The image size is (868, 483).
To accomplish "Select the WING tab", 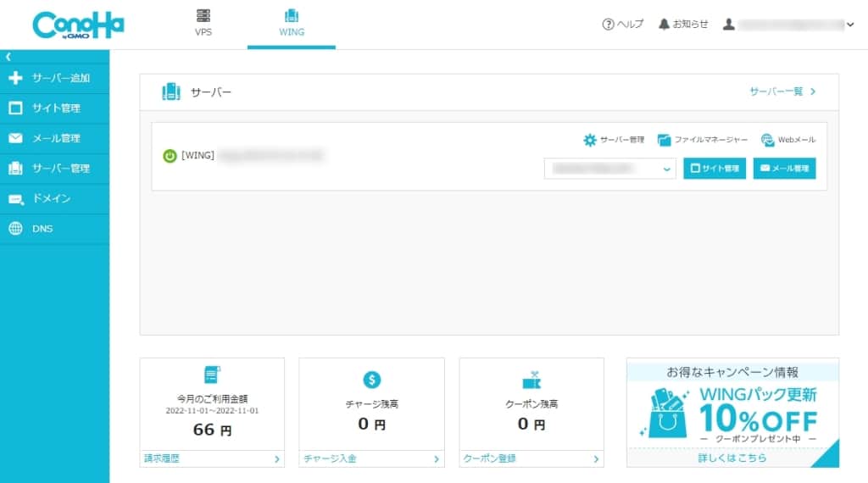I will pyautogui.click(x=292, y=24).
